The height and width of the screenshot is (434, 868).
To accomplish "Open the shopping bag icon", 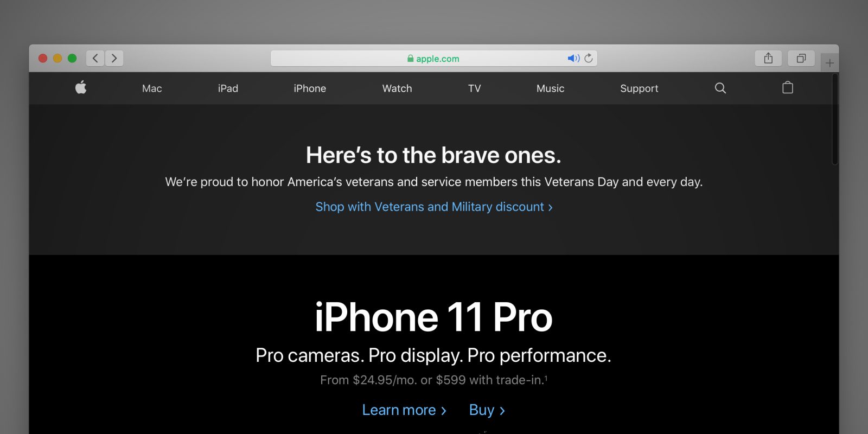I will pyautogui.click(x=788, y=87).
